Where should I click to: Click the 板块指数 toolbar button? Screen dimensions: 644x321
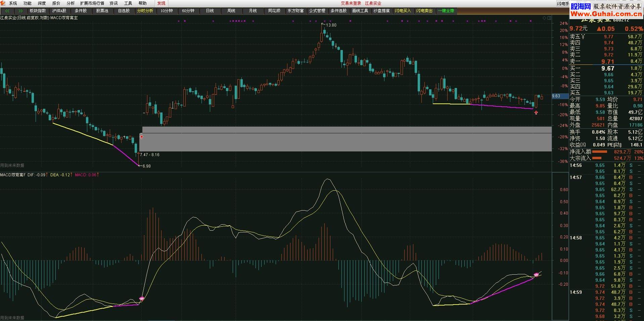pos(38,11)
